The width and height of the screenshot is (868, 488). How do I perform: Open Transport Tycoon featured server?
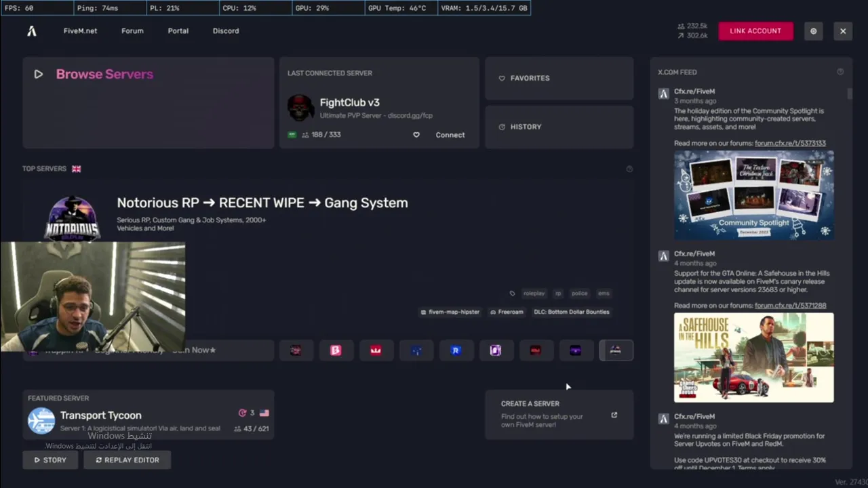149,414
